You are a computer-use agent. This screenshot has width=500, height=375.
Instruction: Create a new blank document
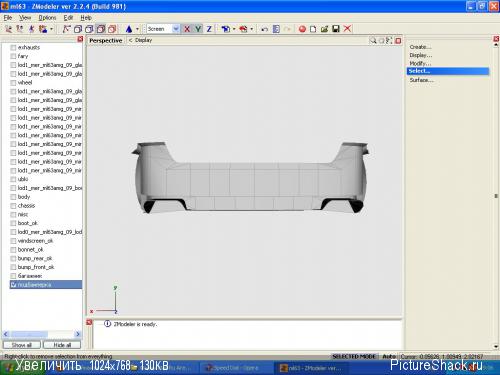(313, 29)
